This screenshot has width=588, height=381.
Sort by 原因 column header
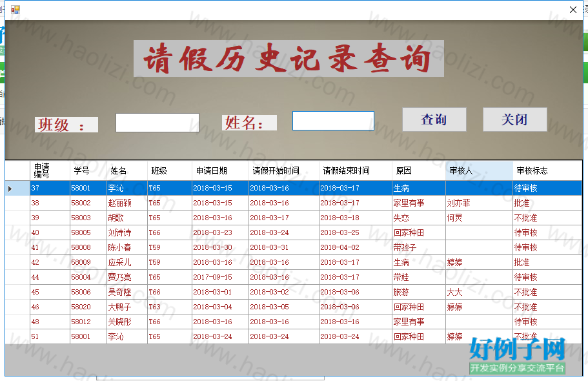click(x=419, y=170)
